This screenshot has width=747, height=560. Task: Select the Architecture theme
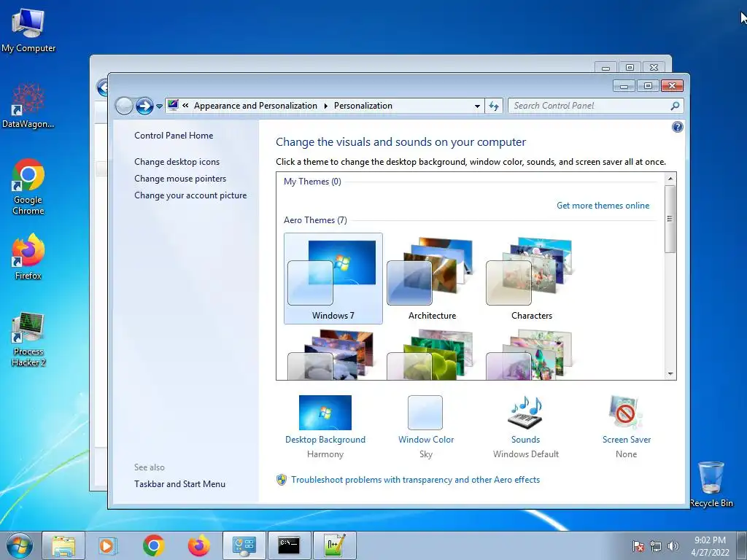432,279
